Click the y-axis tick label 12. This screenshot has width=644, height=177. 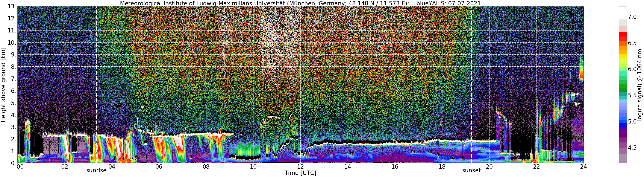coord(12,18)
